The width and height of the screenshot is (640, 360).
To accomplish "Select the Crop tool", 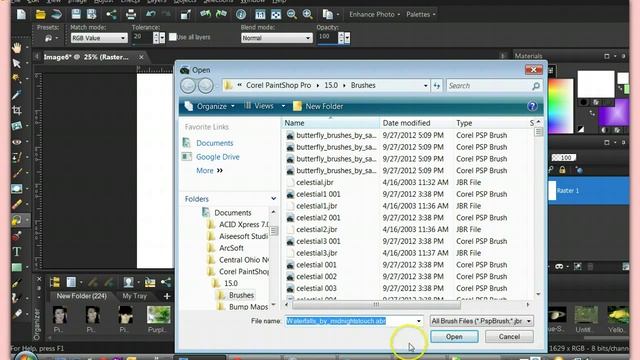I will 16,110.
